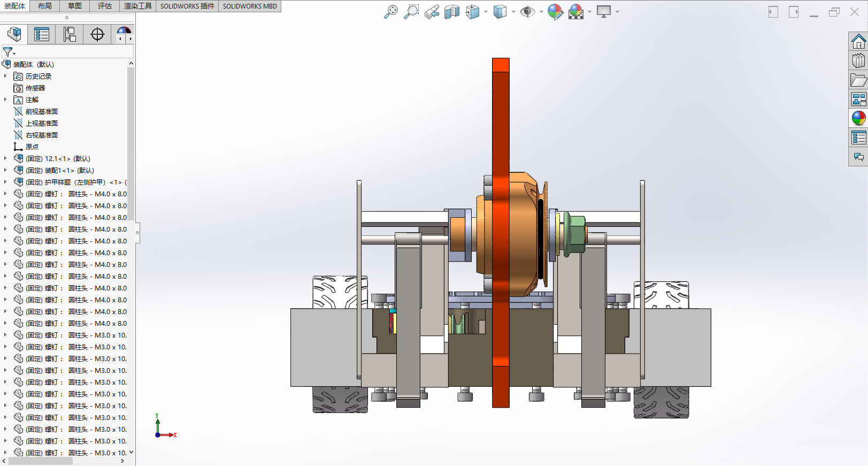Viewport: 868px width, 466px height.
Task: Open the Design Library task pane icon
Action: click(x=858, y=60)
